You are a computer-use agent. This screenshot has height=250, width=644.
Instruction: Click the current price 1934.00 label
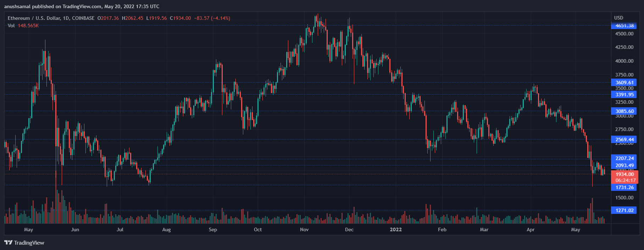pos(624,174)
